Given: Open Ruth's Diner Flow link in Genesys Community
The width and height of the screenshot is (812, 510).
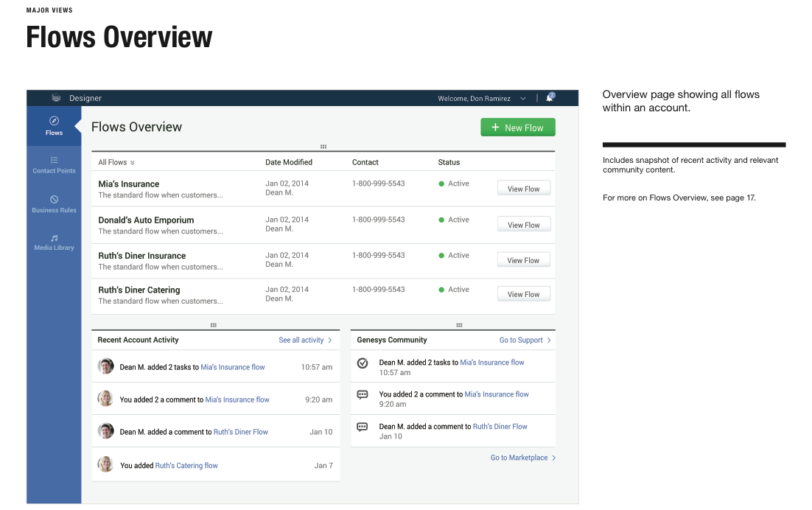Looking at the screenshot, I should pyautogui.click(x=500, y=427).
